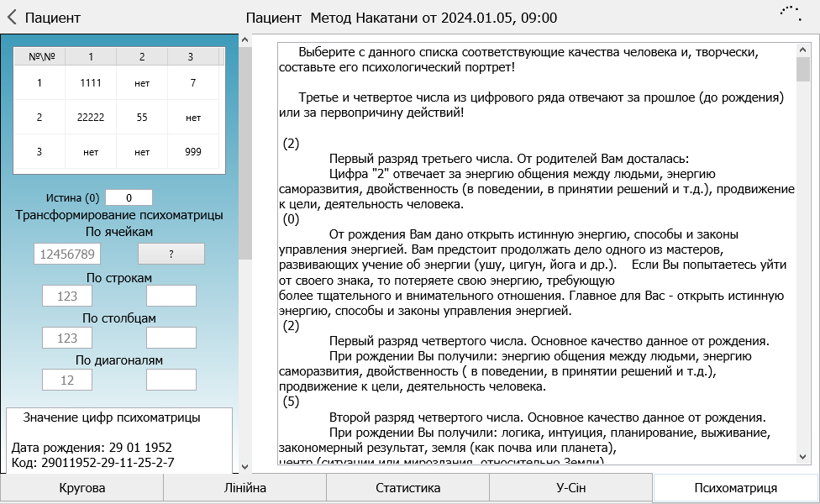The image size is (820, 504).
Task: Click the matrix cell containing 999
Action: pos(192,152)
